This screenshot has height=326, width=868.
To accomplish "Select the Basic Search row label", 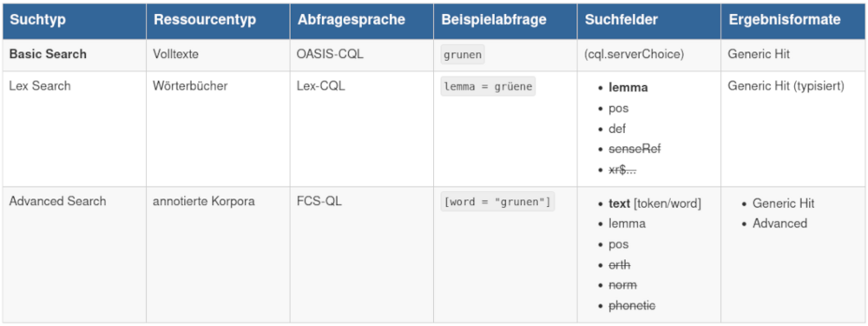I will coord(48,54).
